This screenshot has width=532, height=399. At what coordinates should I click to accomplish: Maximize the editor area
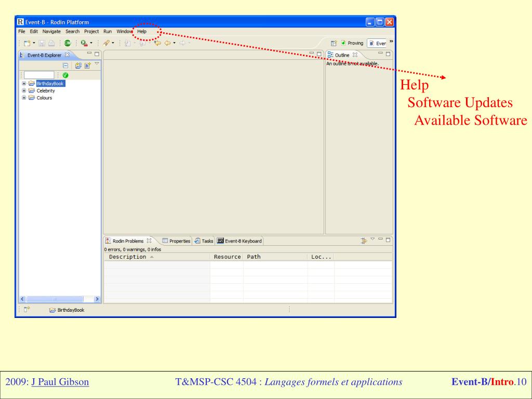click(x=319, y=54)
